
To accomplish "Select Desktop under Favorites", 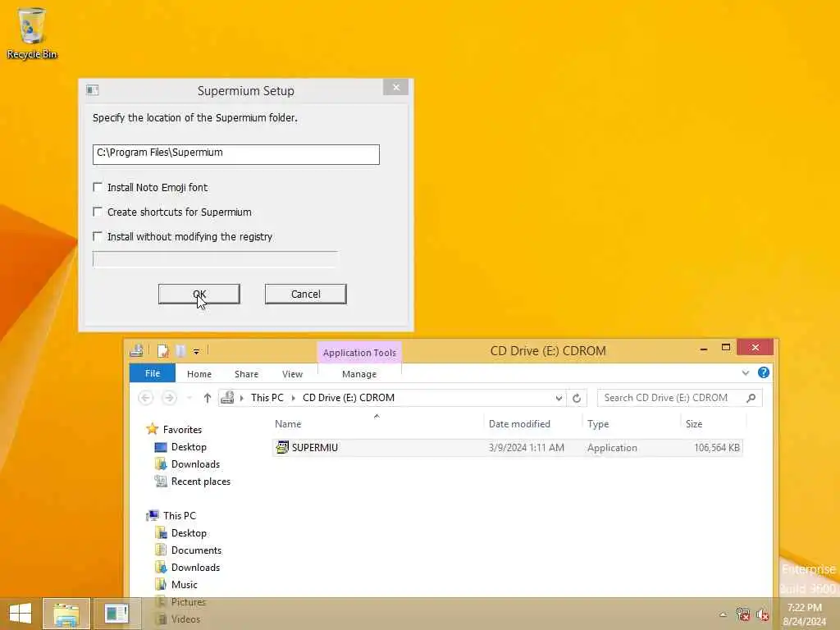I will click(x=189, y=447).
